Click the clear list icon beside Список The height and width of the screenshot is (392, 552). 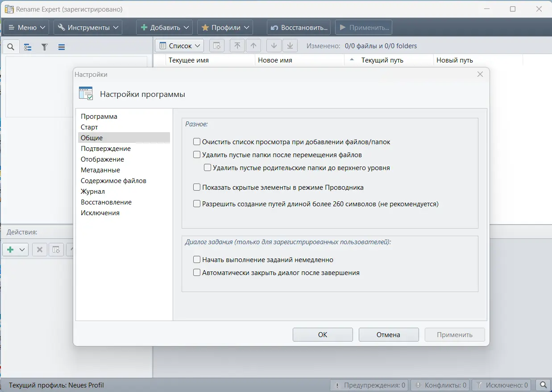[x=216, y=46]
